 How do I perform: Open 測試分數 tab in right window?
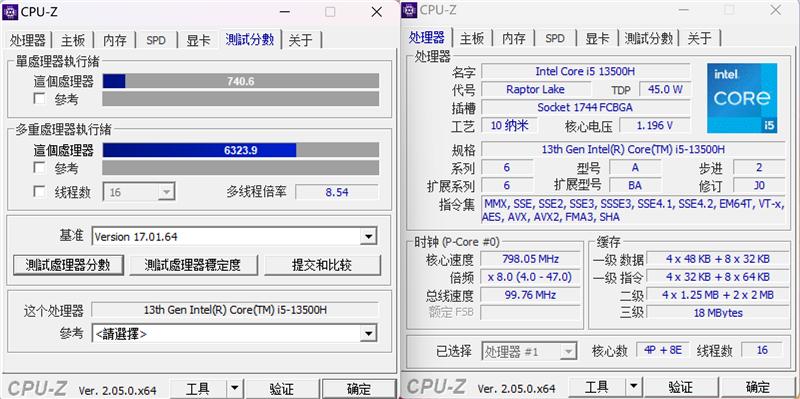(648, 38)
